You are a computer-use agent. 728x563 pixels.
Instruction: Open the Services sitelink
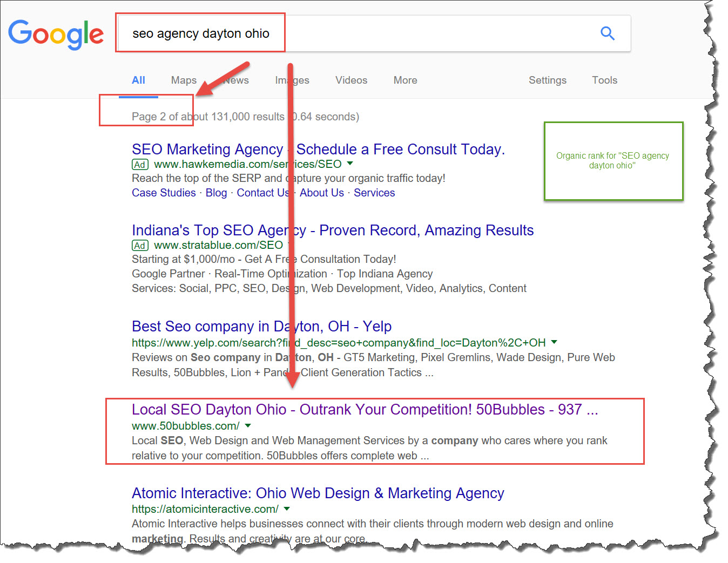pyautogui.click(x=374, y=193)
